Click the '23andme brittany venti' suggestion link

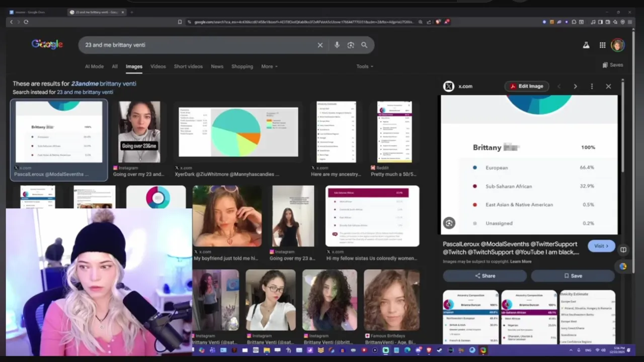point(104,83)
